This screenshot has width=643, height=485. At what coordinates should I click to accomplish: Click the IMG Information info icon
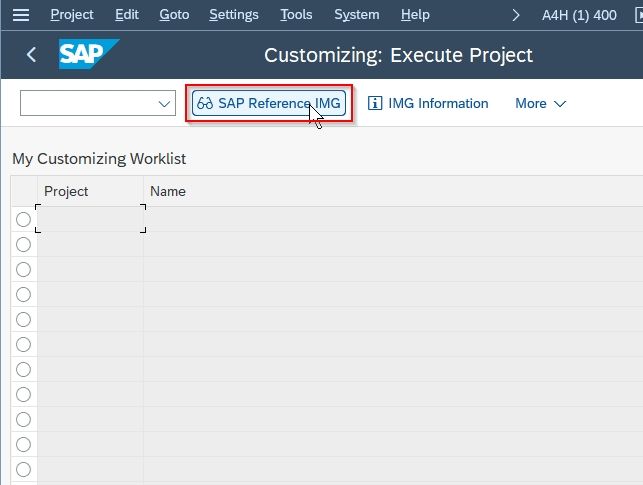coord(374,103)
